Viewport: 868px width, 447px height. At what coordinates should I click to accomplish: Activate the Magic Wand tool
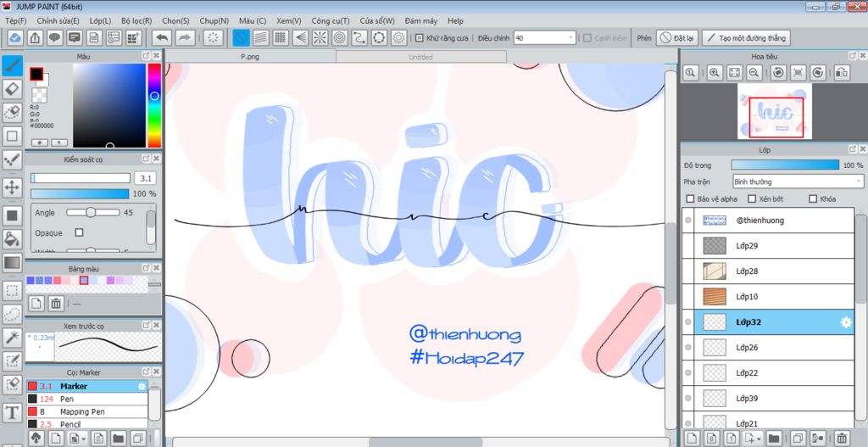point(12,337)
